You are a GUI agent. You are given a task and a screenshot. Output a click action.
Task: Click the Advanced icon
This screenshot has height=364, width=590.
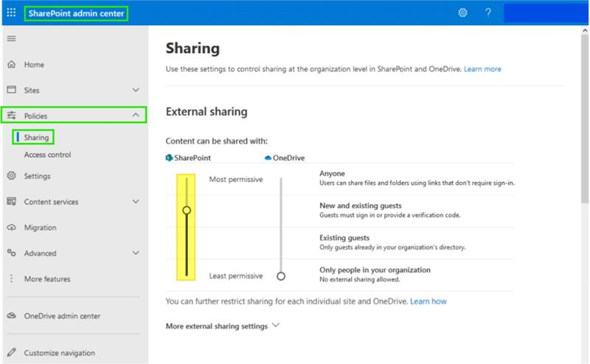[x=12, y=253]
